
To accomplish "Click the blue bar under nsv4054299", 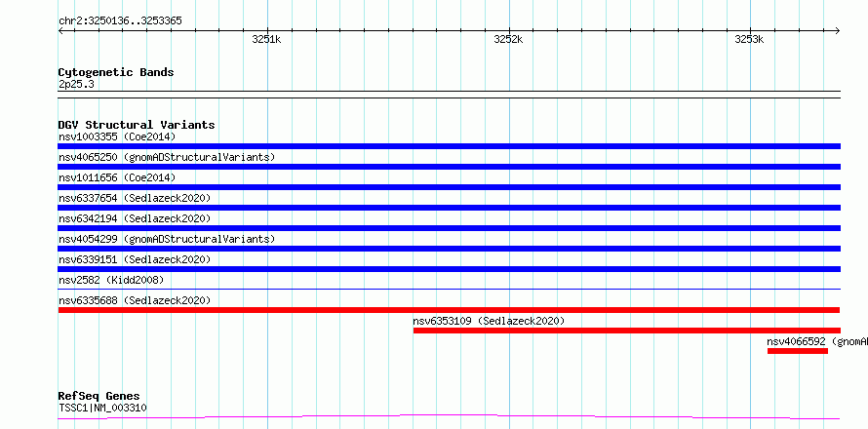I will pos(449,249).
